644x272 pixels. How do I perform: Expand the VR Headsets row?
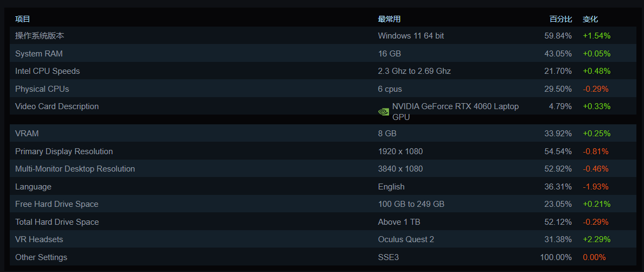[39, 239]
